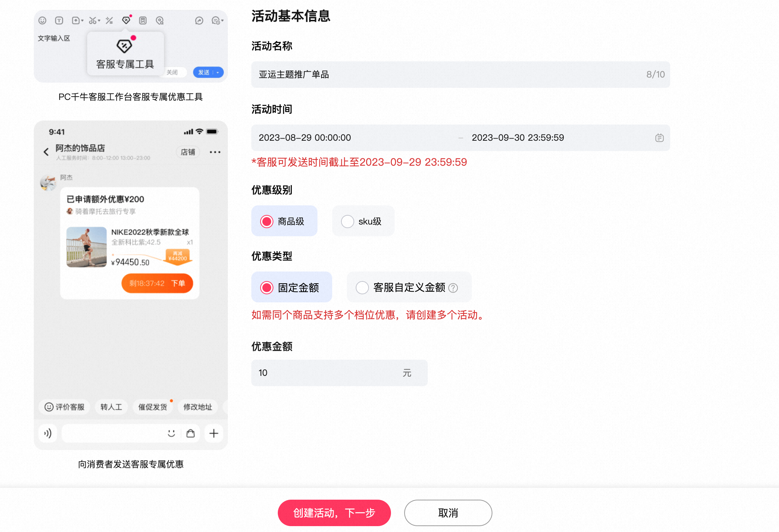Click the 阿杰的饰品店 shop name

[x=80, y=148]
